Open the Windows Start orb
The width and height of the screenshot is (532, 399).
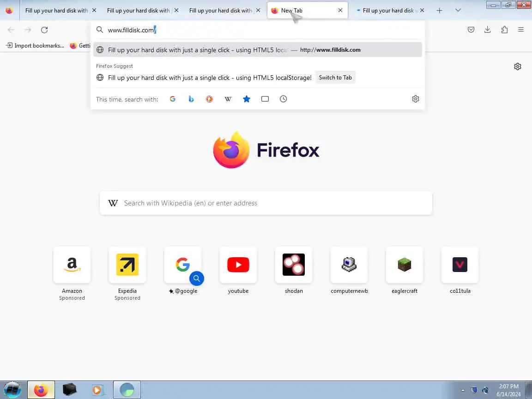12,389
